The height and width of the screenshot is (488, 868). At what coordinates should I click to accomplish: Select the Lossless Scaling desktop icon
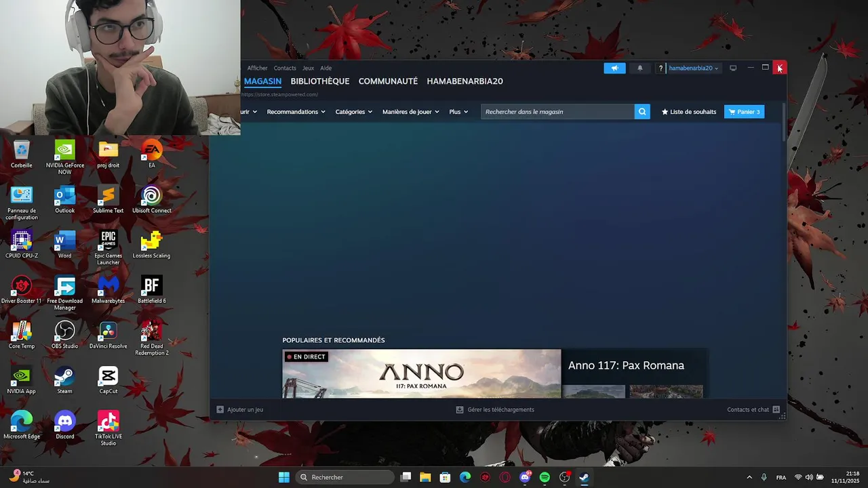(x=152, y=245)
